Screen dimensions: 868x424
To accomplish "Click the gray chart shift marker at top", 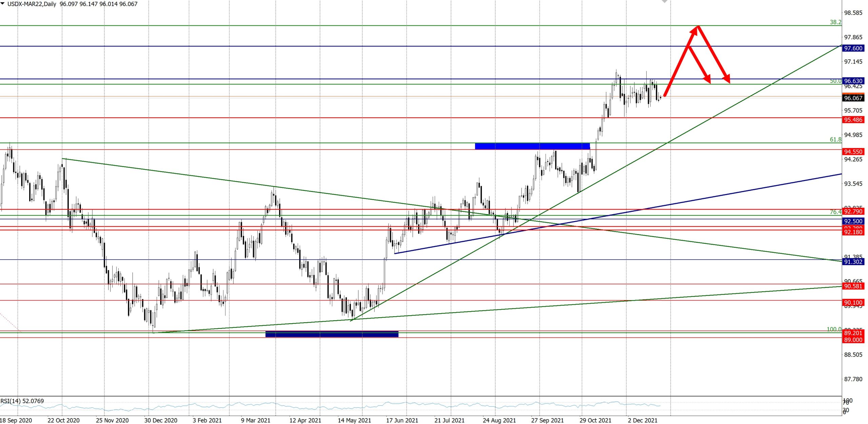I will (664, 1).
